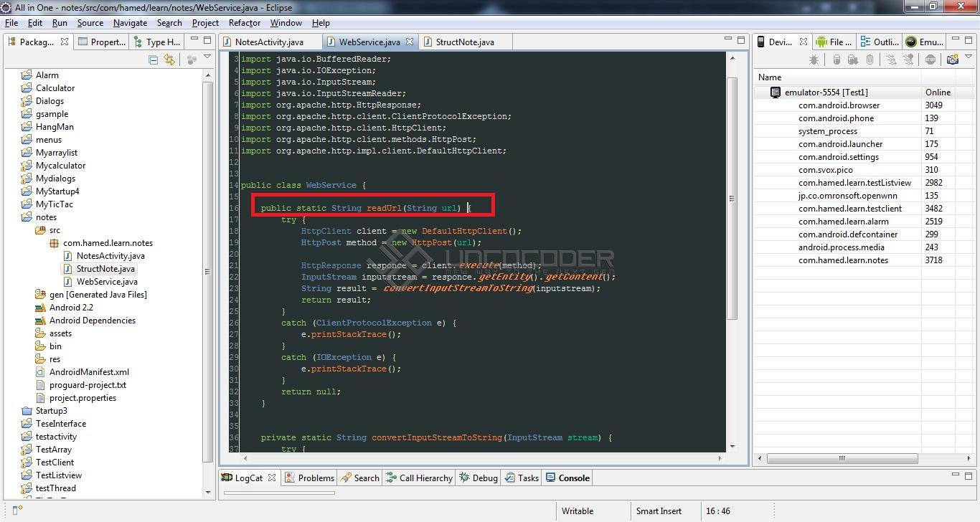Open the Source menu

(90, 23)
